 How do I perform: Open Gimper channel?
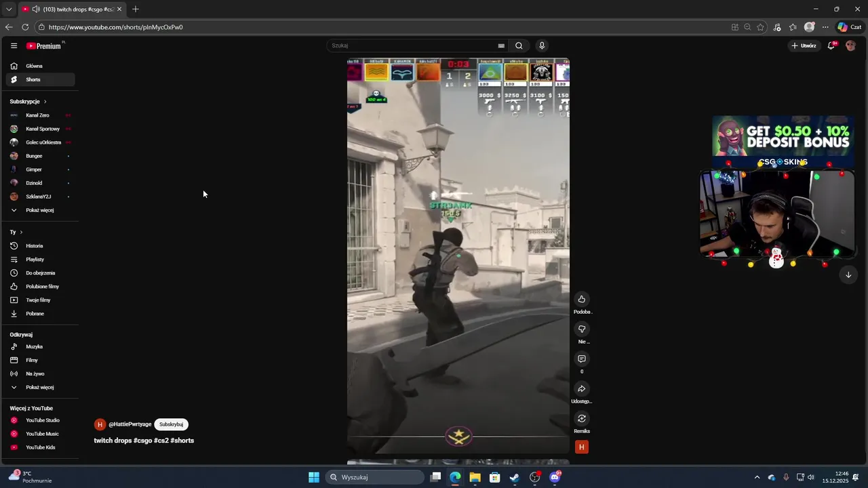click(41, 169)
